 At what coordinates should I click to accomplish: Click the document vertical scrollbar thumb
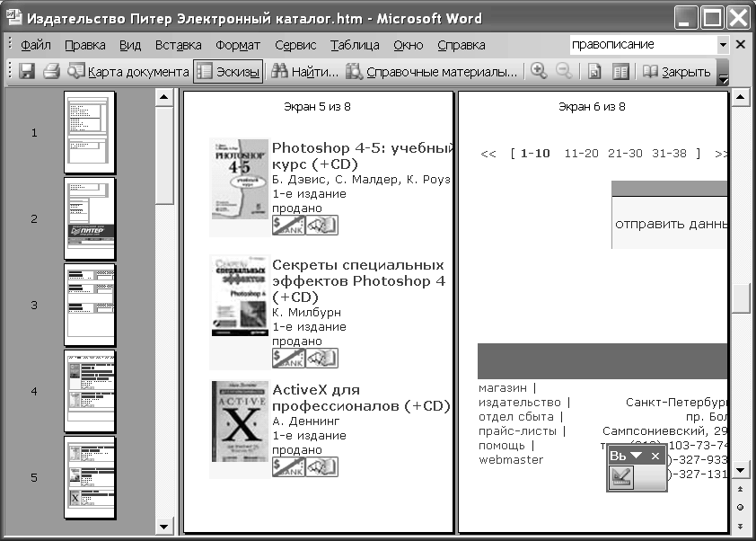pyautogui.click(x=740, y=298)
